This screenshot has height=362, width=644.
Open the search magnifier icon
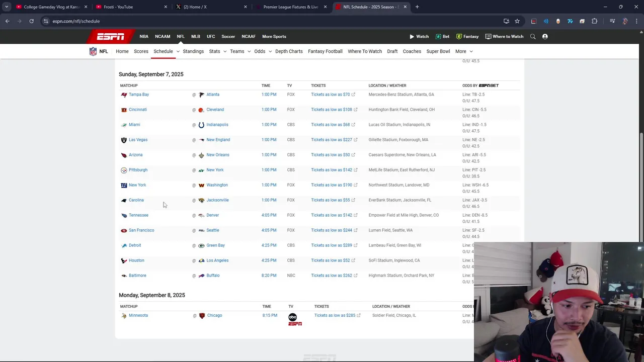[x=533, y=36]
